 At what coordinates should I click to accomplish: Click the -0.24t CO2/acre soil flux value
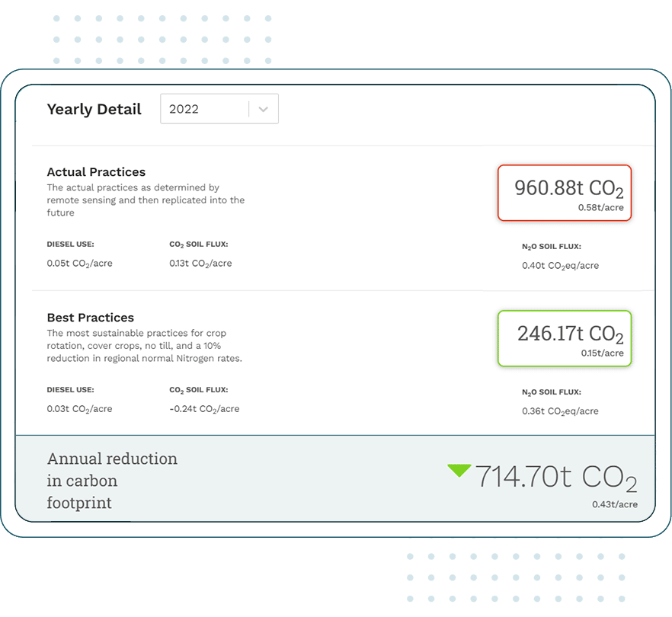pos(204,409)
